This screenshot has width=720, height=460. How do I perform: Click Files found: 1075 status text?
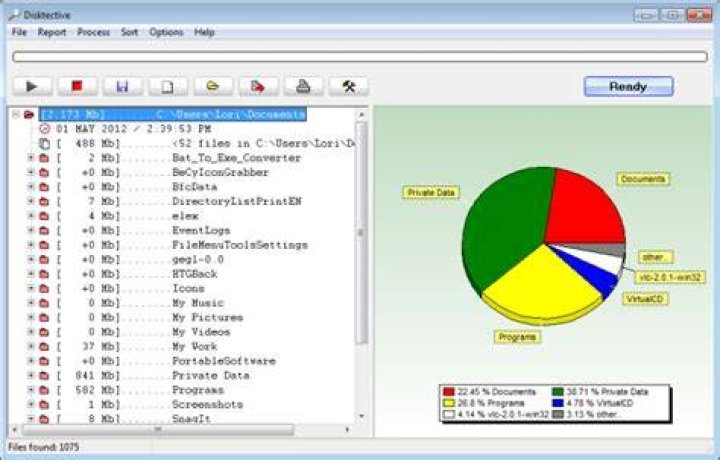pyautogui.click(x=44, y=447)
